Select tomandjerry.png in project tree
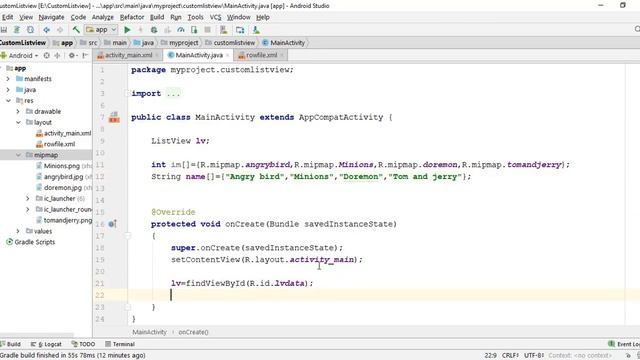Viewport: 640px width, 360px height. click(x=63, y=220)
